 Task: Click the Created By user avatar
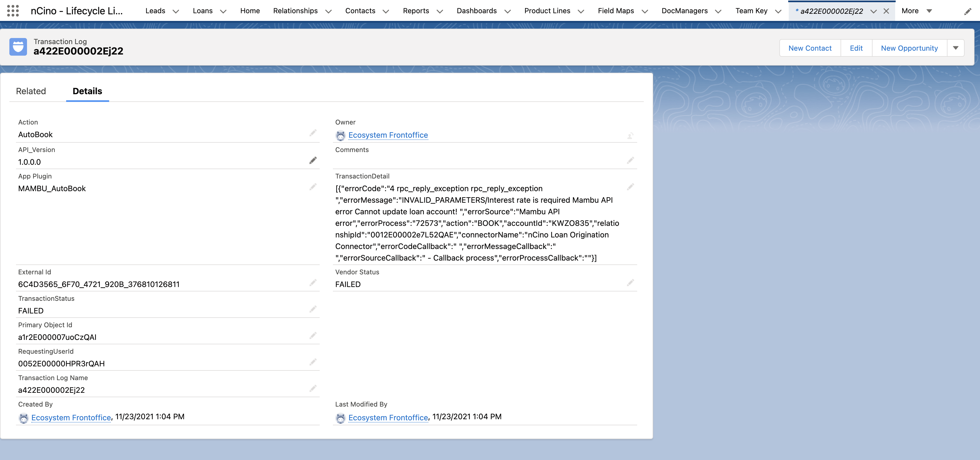tap(24, 418)
